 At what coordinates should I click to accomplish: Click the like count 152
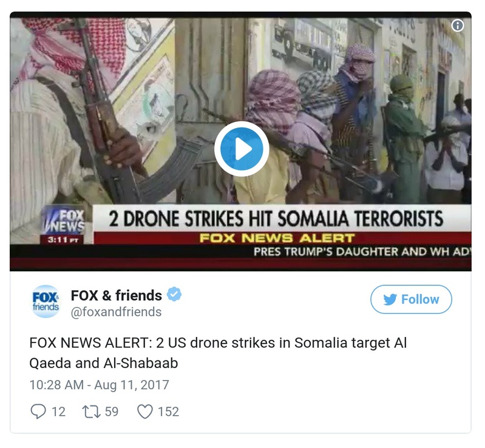coord(168,412)
